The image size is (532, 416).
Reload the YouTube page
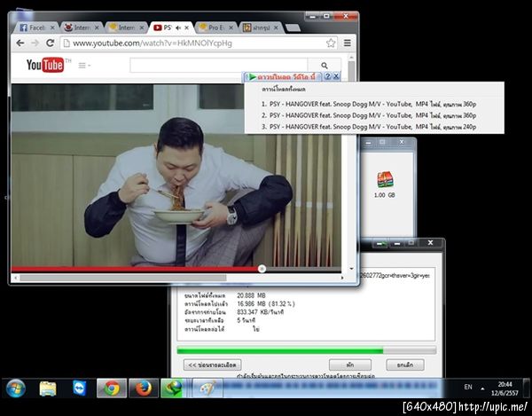click(51, 43)
